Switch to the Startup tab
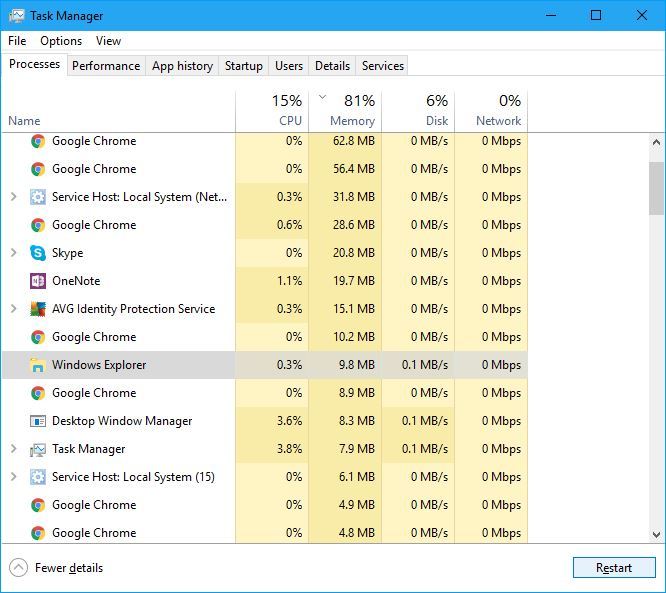666x593 pixels. coord(244,66)
